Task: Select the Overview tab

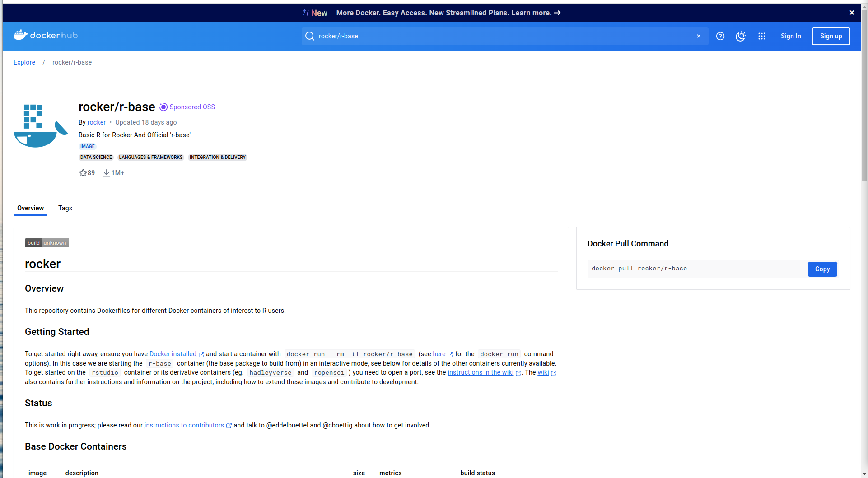Action: point(30,208)
